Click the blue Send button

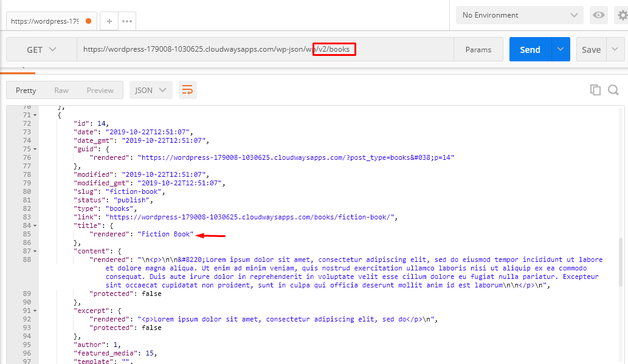530,50
